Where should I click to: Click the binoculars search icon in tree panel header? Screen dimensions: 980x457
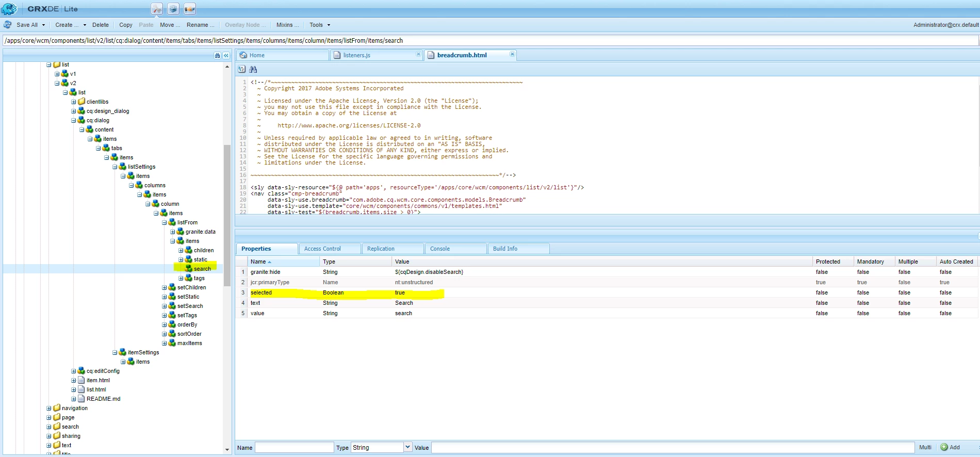pyautogui.click(x=218, y=55)
